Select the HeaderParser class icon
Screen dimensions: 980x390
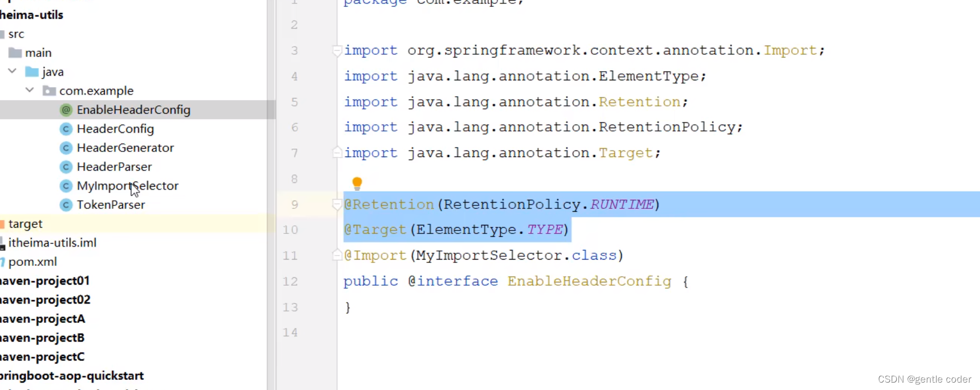[66, 167]
